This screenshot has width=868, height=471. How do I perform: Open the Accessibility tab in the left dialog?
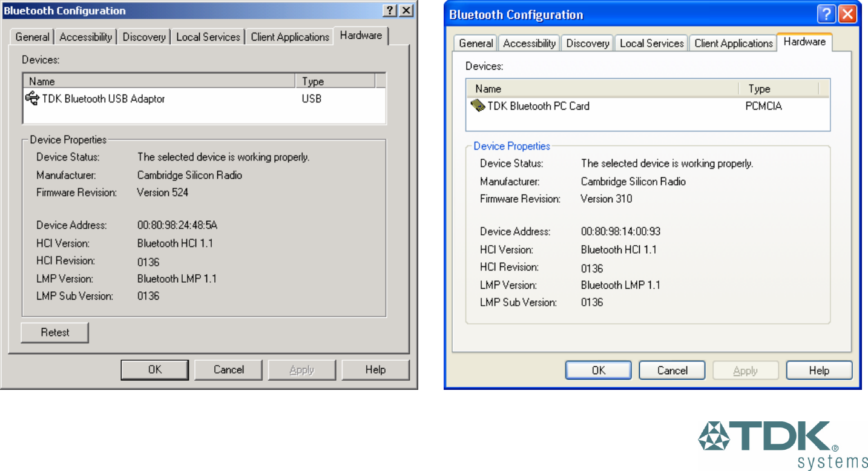(86, 37)
